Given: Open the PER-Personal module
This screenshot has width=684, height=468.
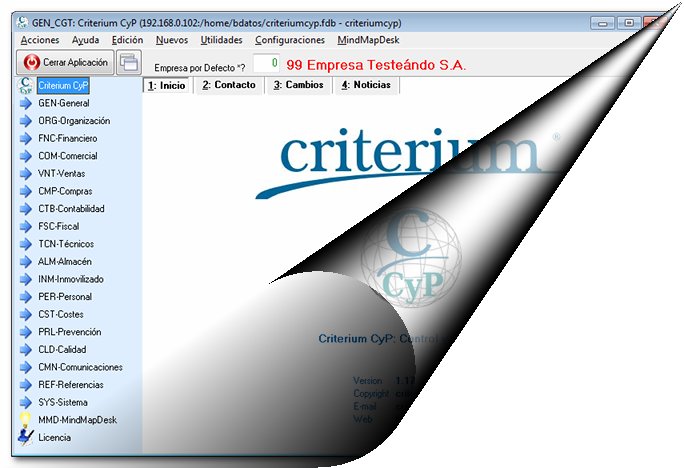Looking at the screenshot, I should pyautogui.click(x=65, y=297).
